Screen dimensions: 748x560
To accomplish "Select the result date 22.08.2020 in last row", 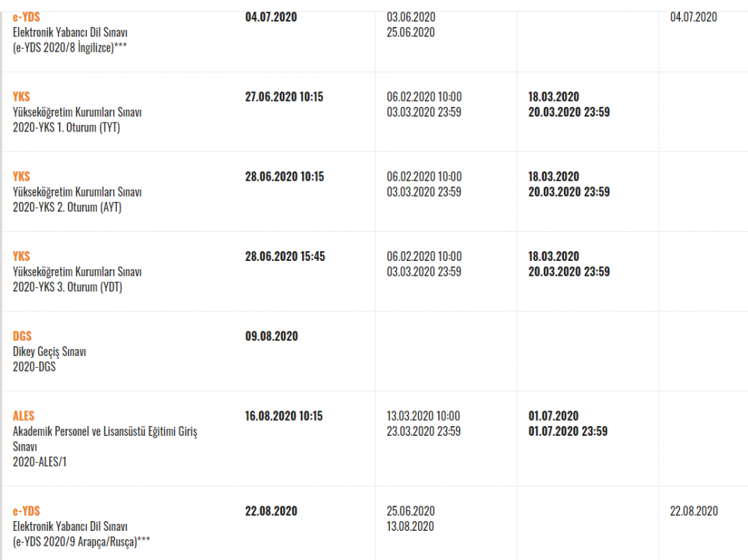I will click(693, 511).
